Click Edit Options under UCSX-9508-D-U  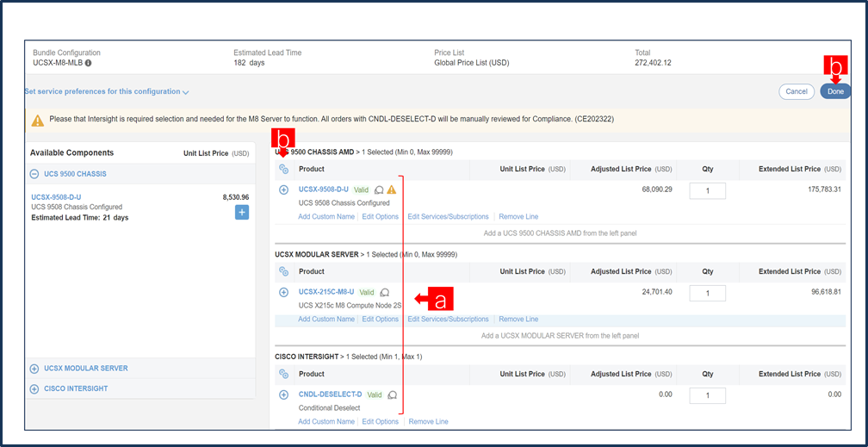coord(381,216)
